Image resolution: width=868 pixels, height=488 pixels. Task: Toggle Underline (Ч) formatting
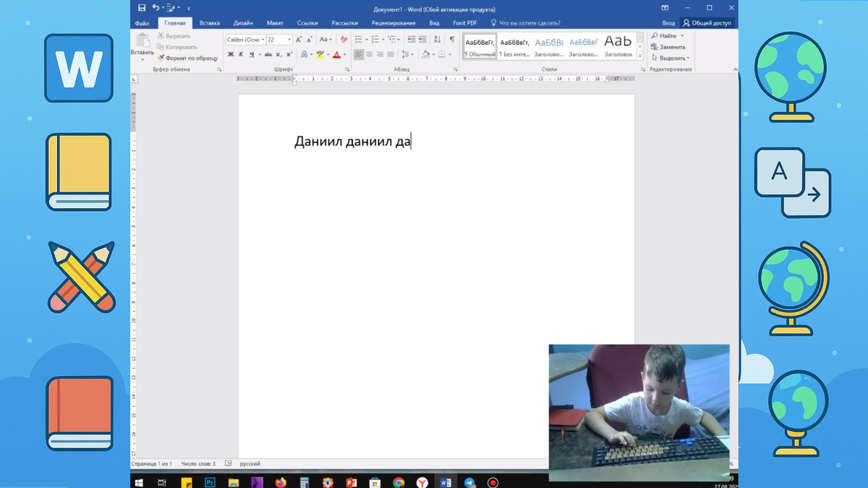(252, 54)
